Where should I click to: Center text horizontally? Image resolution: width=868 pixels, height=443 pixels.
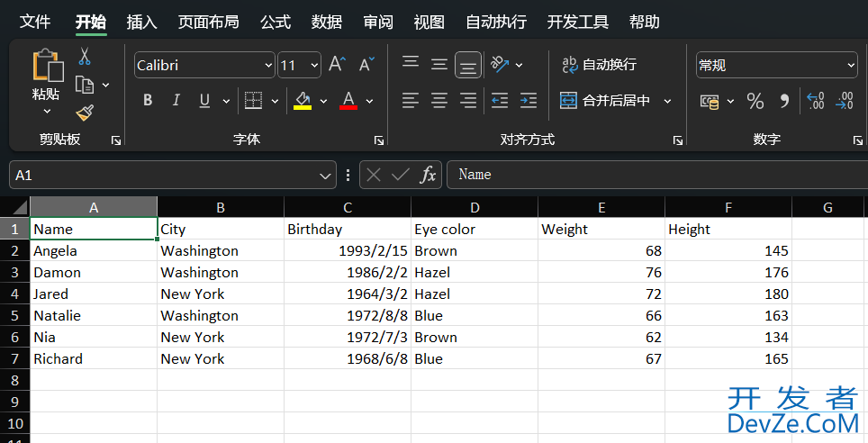(x=439, y=100)
